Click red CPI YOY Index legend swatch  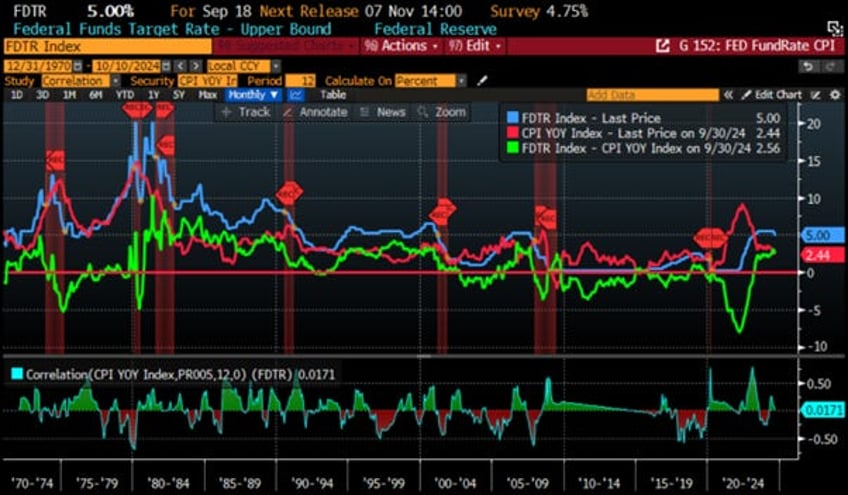513,133
